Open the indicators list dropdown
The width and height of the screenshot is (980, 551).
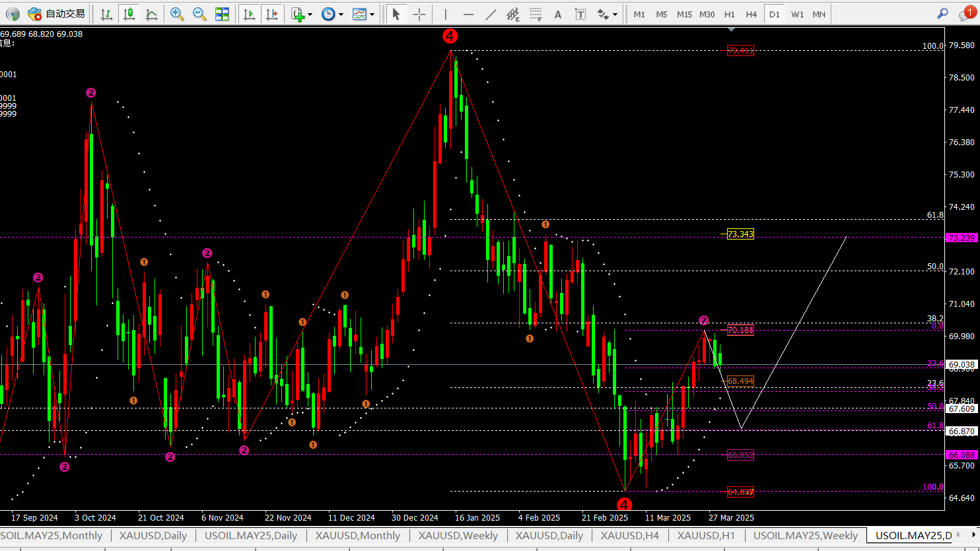(301, 14)
